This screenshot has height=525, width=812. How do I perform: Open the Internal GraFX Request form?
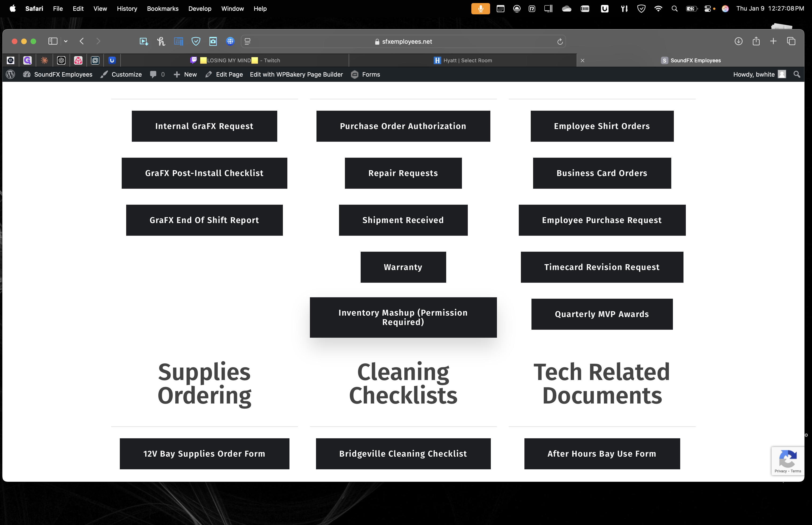(204, 126)
